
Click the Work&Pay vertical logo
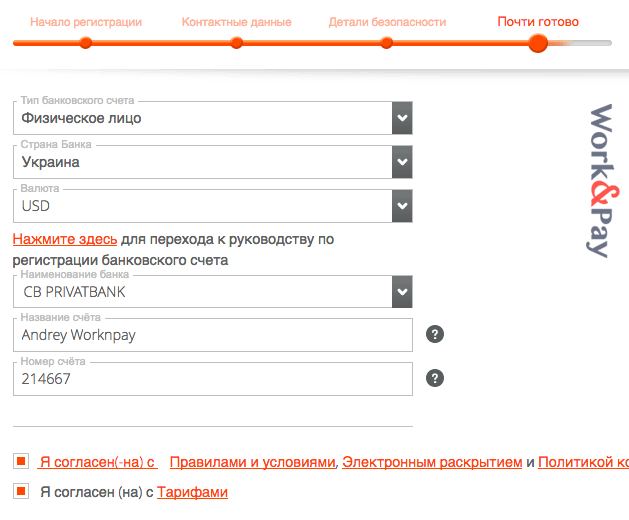point(601,181)
